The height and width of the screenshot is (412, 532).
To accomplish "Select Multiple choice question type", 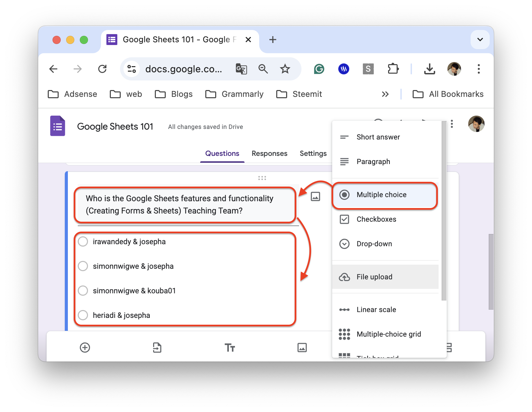I will tap(385, 195).
